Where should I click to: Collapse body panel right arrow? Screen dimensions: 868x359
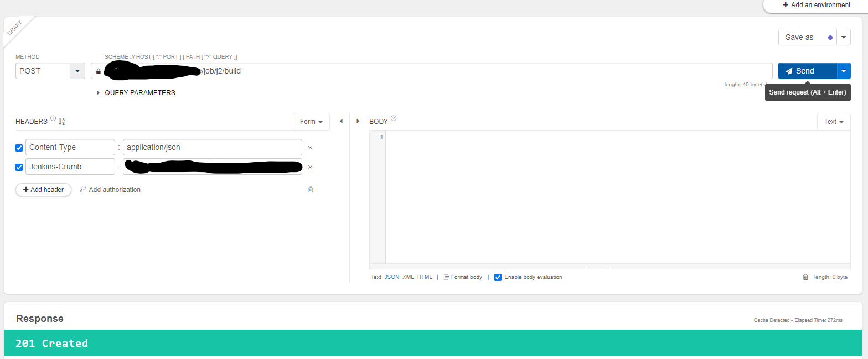point(358,121)
